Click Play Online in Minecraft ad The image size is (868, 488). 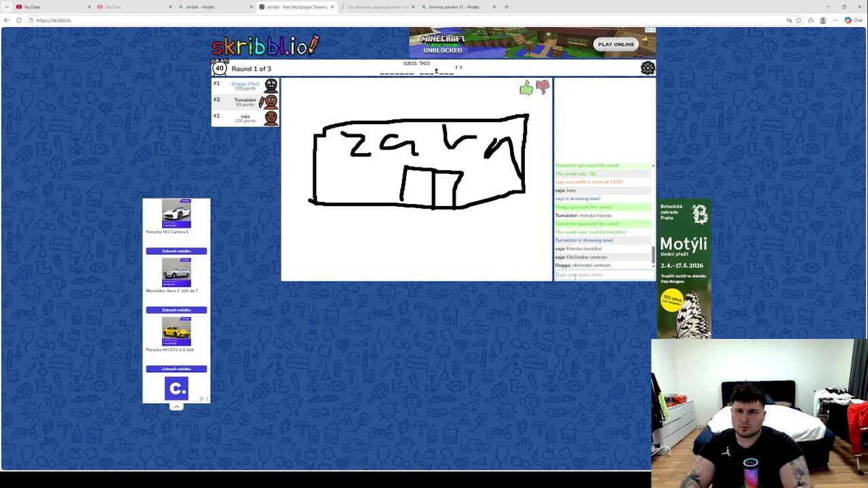[616, 44]
